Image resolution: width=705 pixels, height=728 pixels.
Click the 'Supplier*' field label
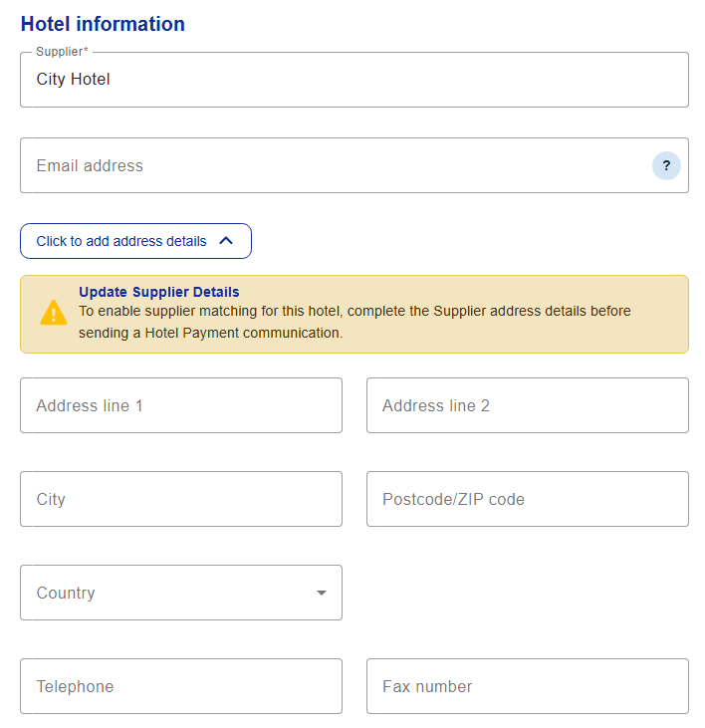click(x=62, y=52)
